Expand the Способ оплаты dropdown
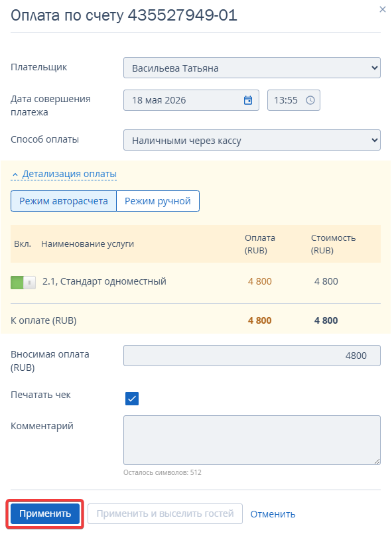 (x=252, y=140)
